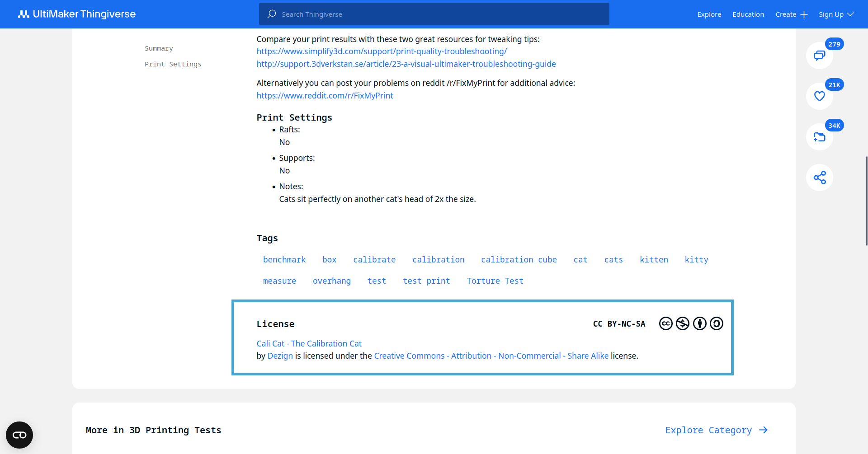
Task: Click the Creative Commons CC license icon
Action: tap(665, 324)
